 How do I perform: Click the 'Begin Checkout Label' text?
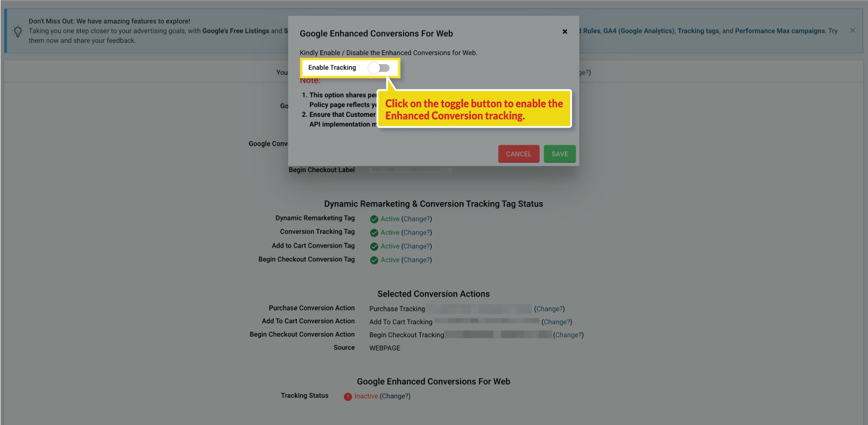point(321,170)
